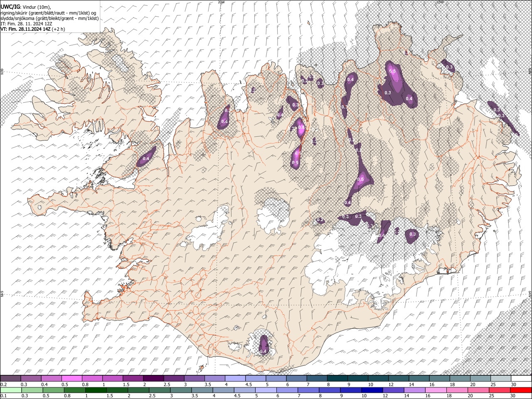Select the darkest green rain swatch at 1

[96, 390]
